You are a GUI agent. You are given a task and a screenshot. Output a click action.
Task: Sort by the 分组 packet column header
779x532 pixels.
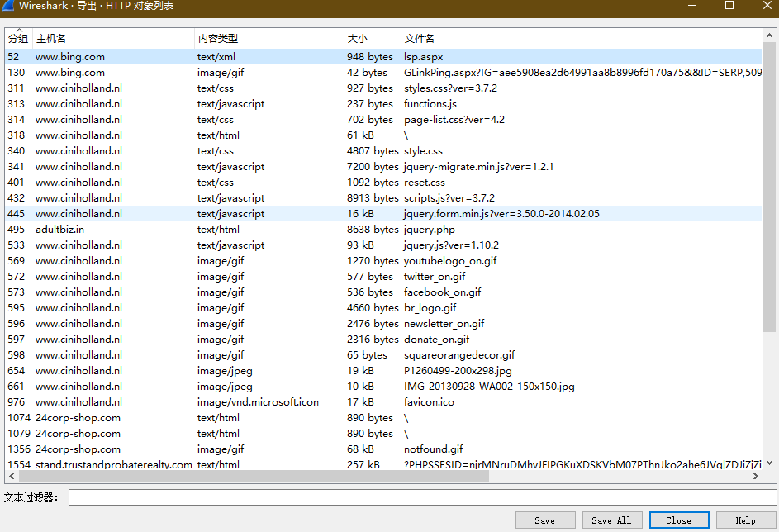pos(18,39)
